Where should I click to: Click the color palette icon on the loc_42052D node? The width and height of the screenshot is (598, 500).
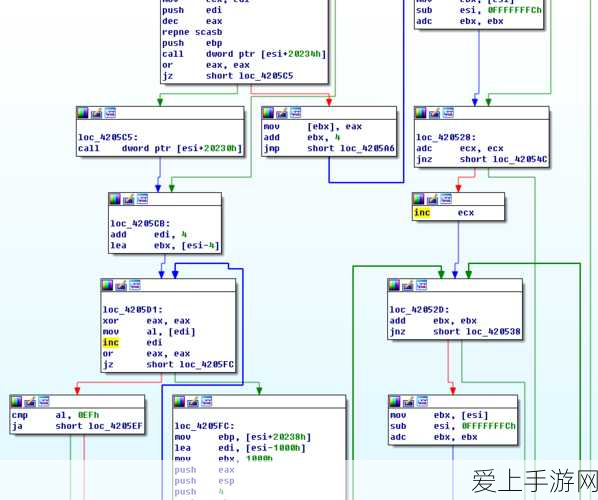pyautogui.click(x=394, y=285)
